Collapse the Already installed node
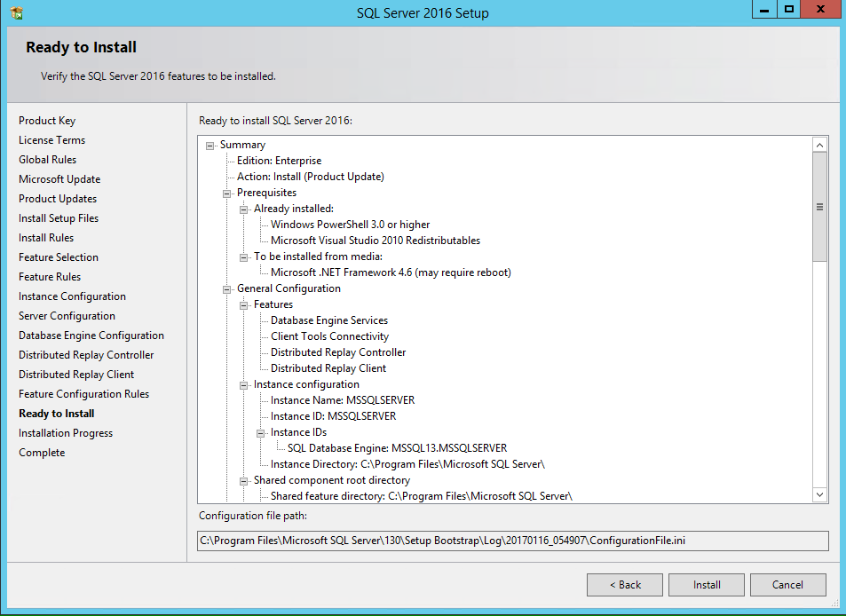 [x=244, y=209]
